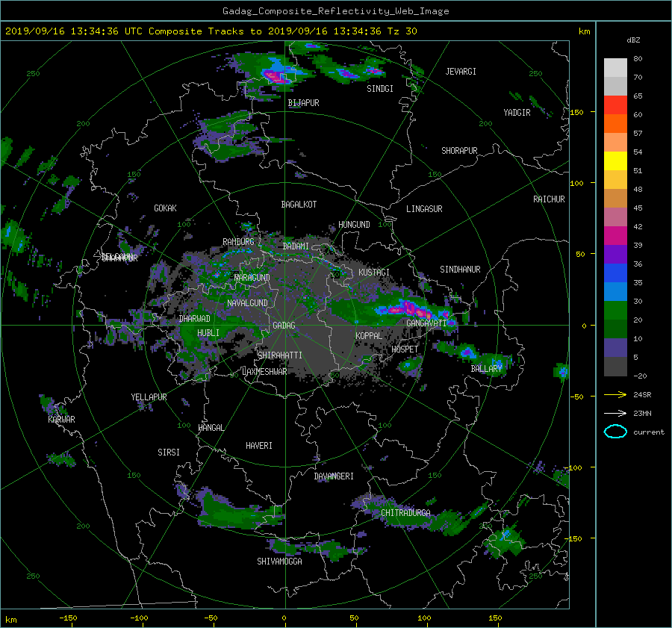Click the RAMDURG city label
This screenshot has height=628, width=672.
coord(238,242)
